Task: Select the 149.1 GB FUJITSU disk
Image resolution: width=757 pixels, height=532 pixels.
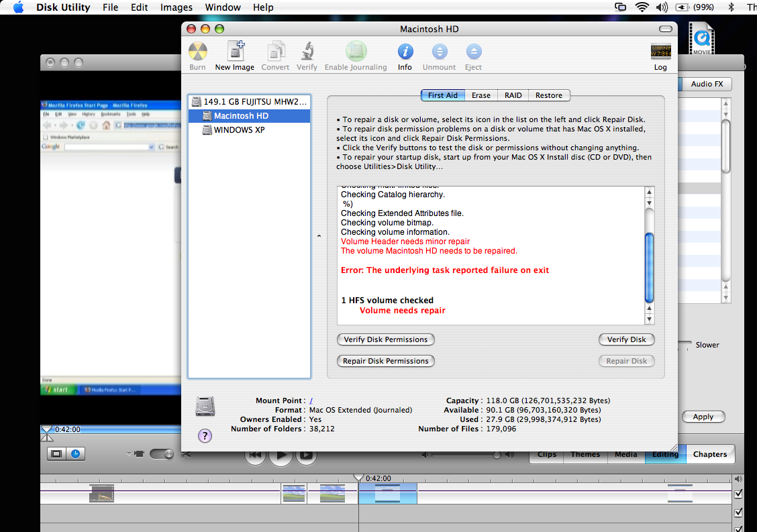Action: click(249, 102)
